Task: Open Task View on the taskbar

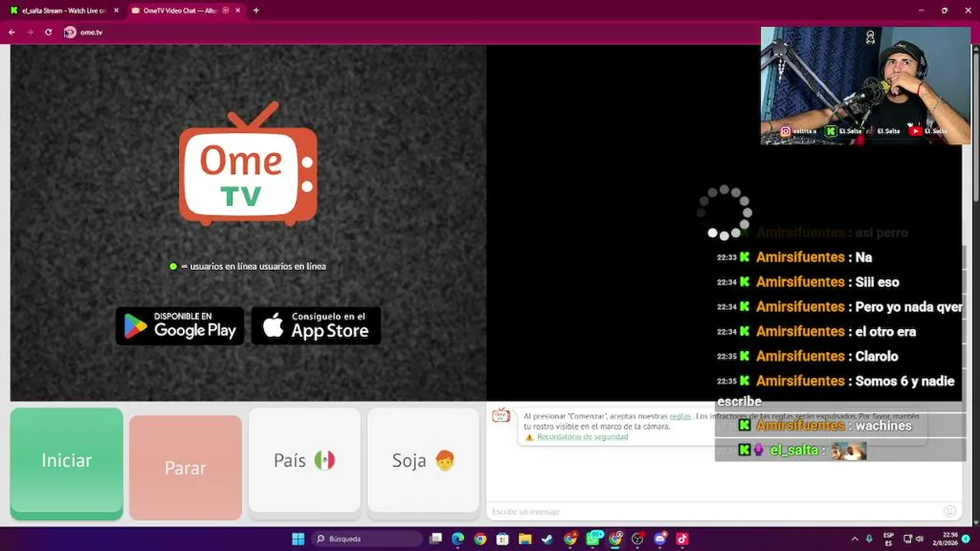Action: click(x=436, y=539)
